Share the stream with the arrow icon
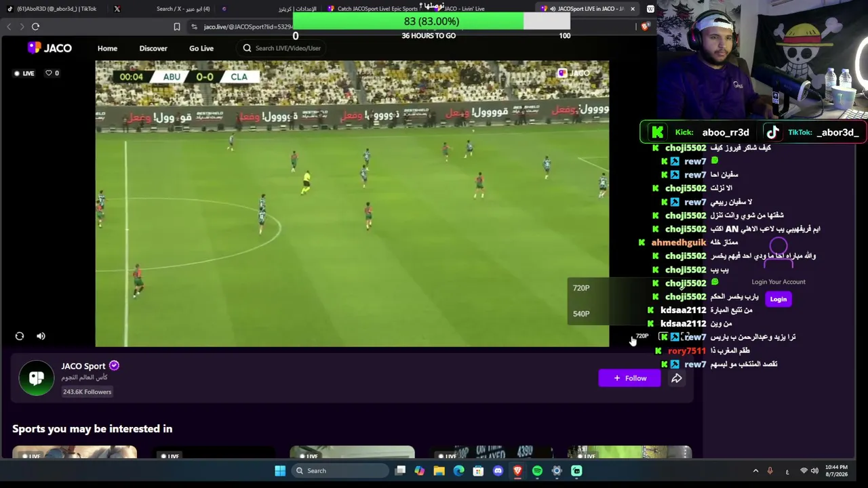Screen dimensions: 868x488 pyautogui.click(x=676, y=378)
